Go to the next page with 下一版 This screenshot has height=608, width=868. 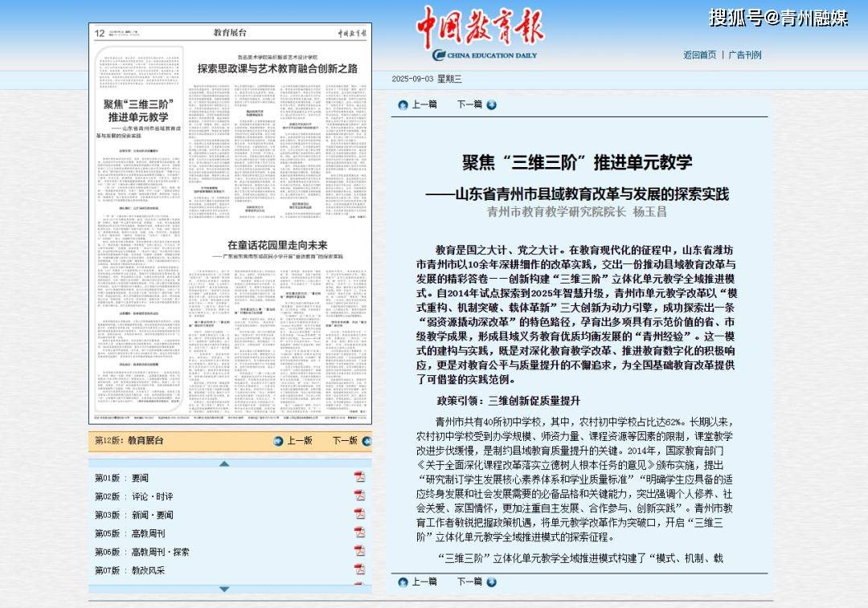pyautogui.click(x=345, y=440)
